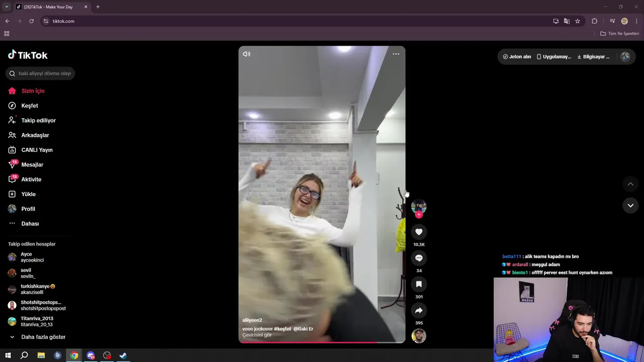Open Windows Start menu
This screenshot has height=362, width=644.
[x=8, y=355]
